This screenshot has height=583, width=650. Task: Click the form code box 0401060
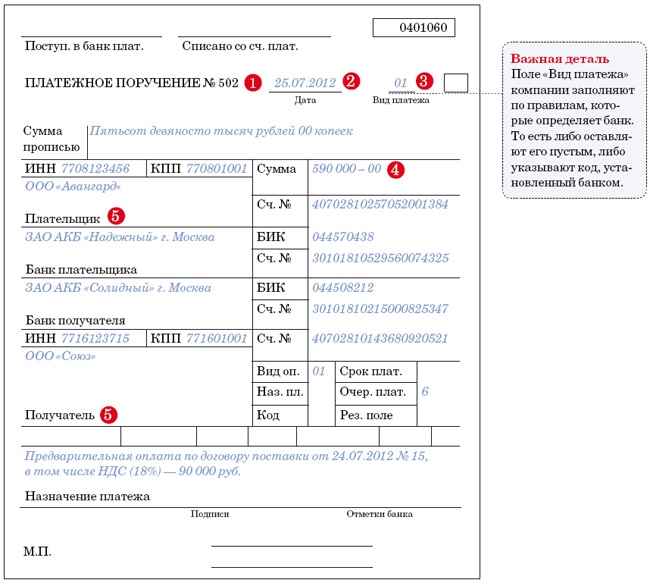click(x=414, y=28)
